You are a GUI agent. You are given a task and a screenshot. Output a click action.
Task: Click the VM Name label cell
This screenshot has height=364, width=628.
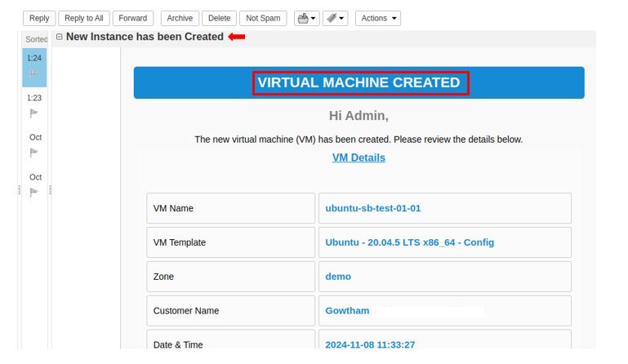point(230,208)
